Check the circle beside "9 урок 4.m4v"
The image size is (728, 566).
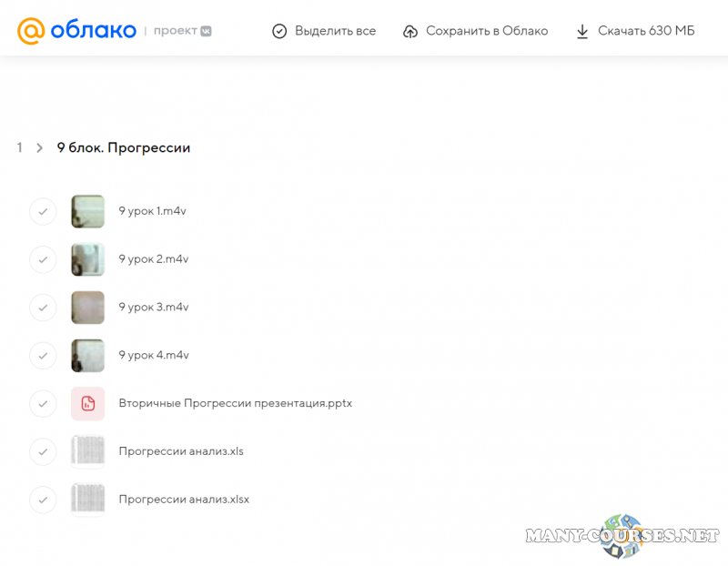pyautogui.click(x=43, y=356)
